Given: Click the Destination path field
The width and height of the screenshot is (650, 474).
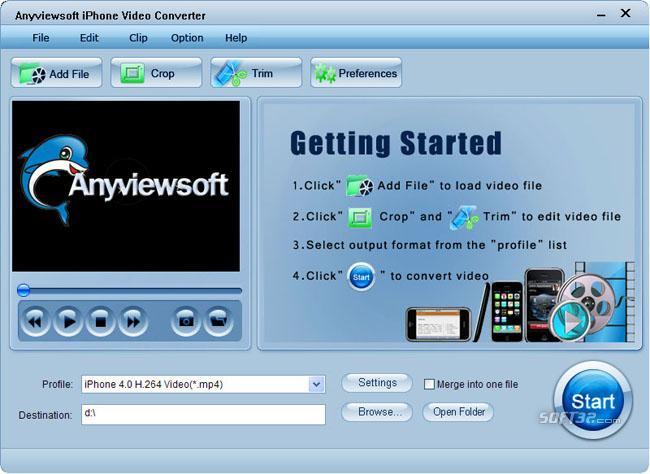Looking at the screenshot, I should click(204, 414).
